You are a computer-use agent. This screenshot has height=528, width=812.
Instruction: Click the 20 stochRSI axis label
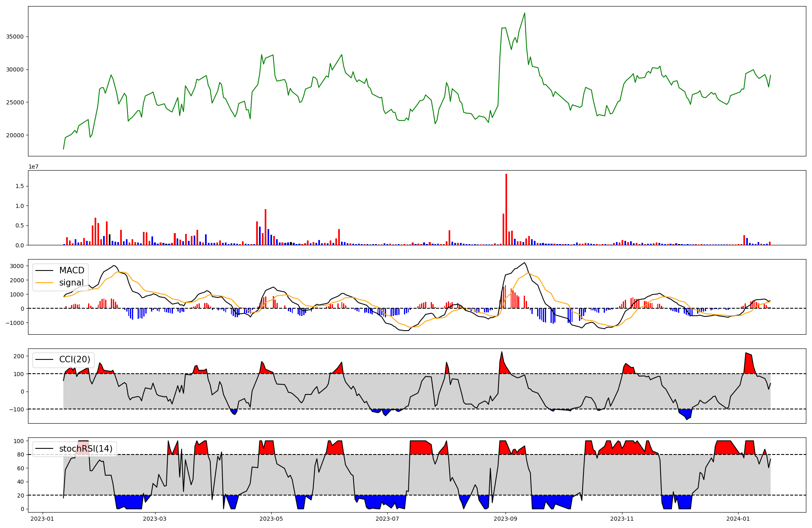20,496
